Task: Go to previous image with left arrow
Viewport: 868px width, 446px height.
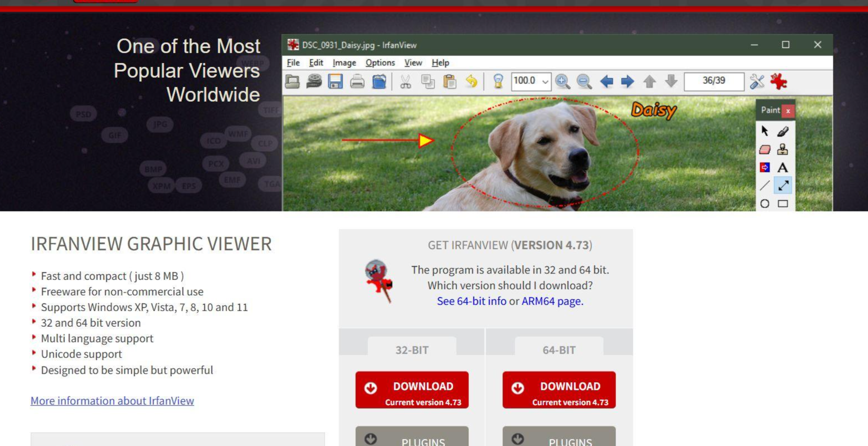Action: 606,82
